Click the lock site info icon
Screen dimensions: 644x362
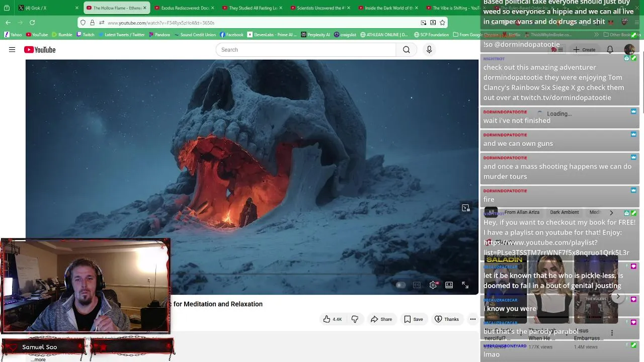[92, 23]
